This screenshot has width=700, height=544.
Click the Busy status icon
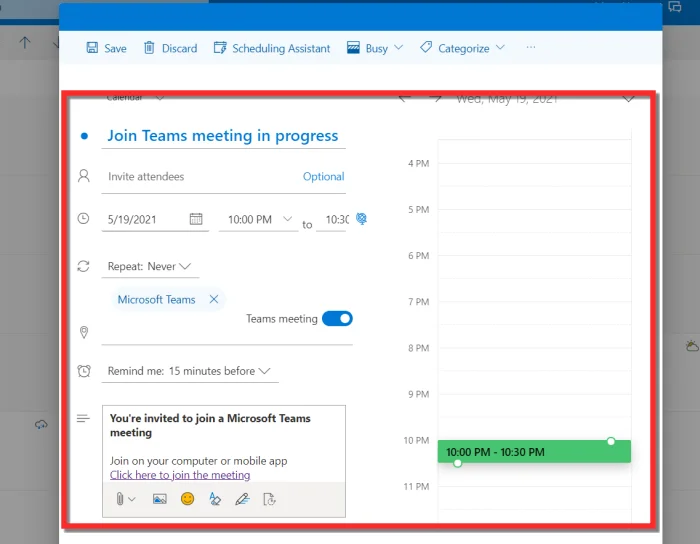coord(353,48)
